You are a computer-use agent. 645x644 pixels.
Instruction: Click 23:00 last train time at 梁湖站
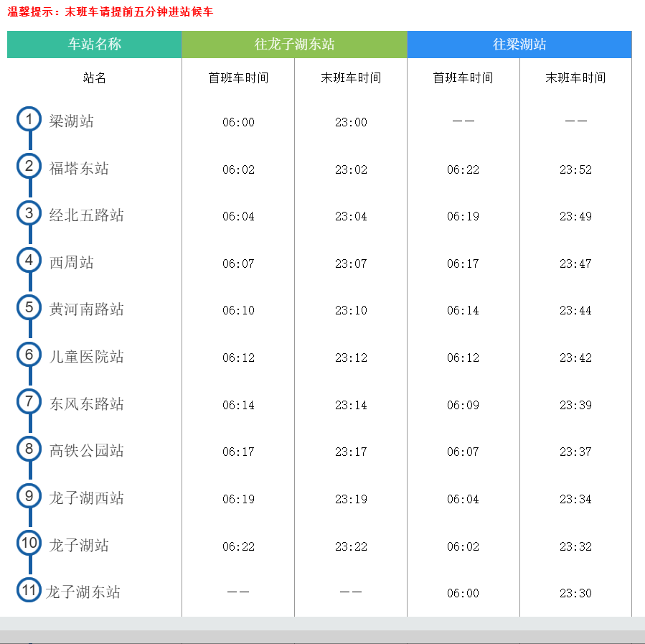pyautogui.click(x=351, y=122)
